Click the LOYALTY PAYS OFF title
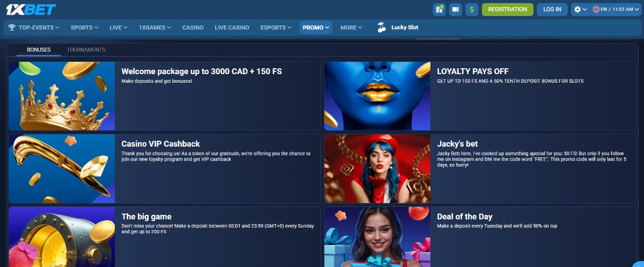The image size is (644, 267). 473,71
